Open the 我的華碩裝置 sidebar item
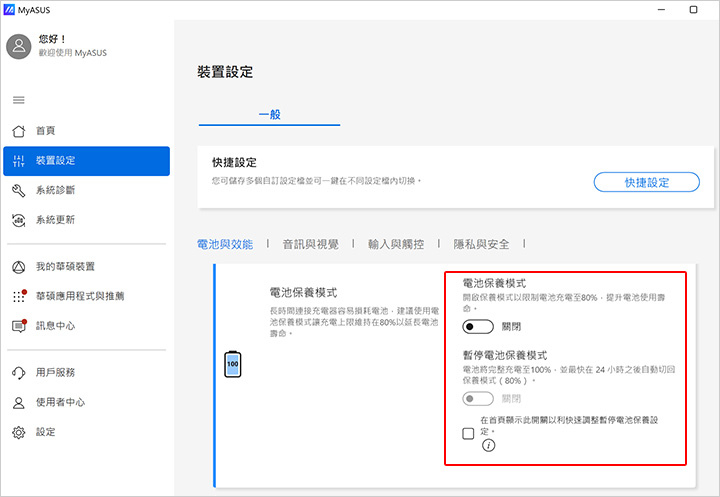The width and height of the screenshot is (720, 497). [x=86, y=267]
